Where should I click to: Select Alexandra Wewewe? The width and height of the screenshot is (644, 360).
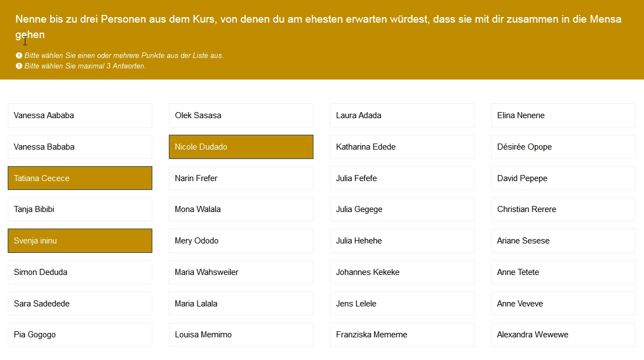tap(563, 335)
